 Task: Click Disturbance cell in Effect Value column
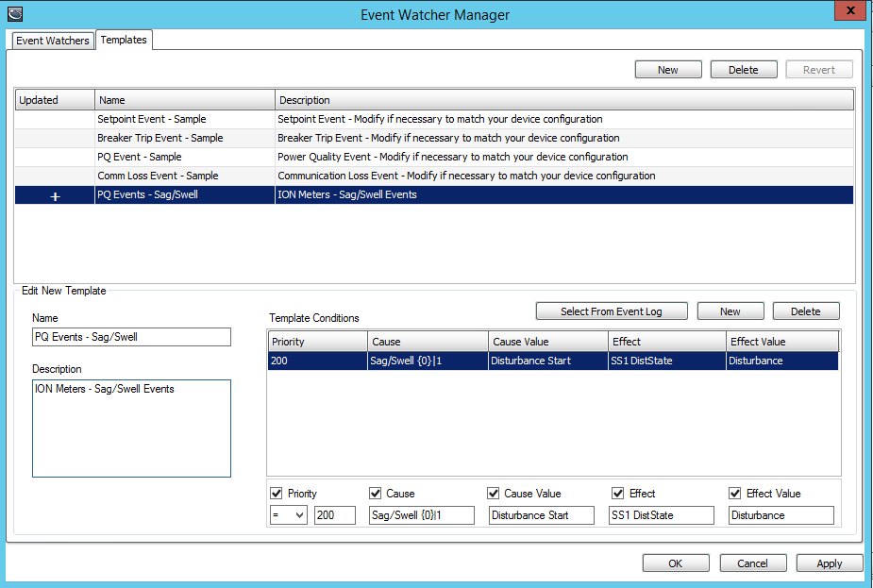782,361
